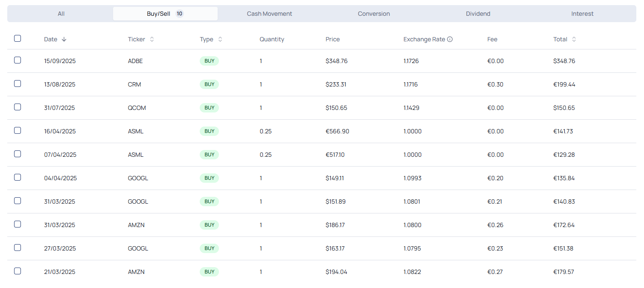Switch to the Dividend tab
This screenshot has width=644, height=288.
coord(478,14)
